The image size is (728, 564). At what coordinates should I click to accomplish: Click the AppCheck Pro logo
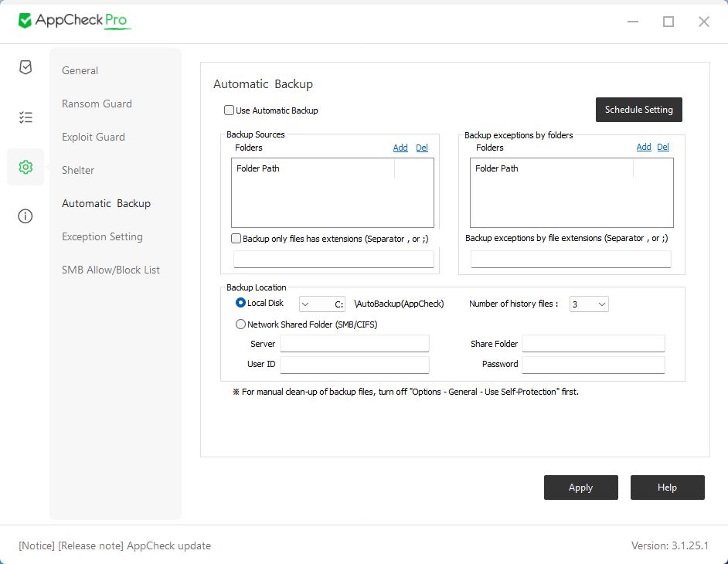(74, 20)
